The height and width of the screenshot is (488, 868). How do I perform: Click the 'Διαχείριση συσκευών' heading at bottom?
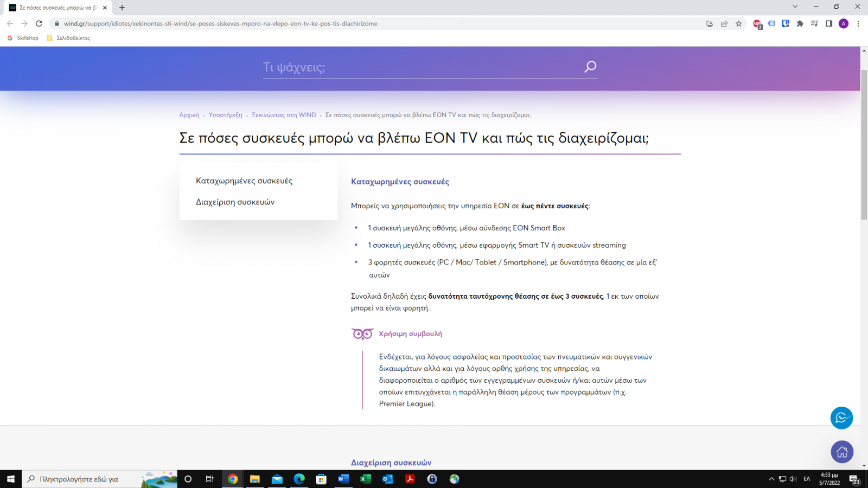tap(391, 463)
